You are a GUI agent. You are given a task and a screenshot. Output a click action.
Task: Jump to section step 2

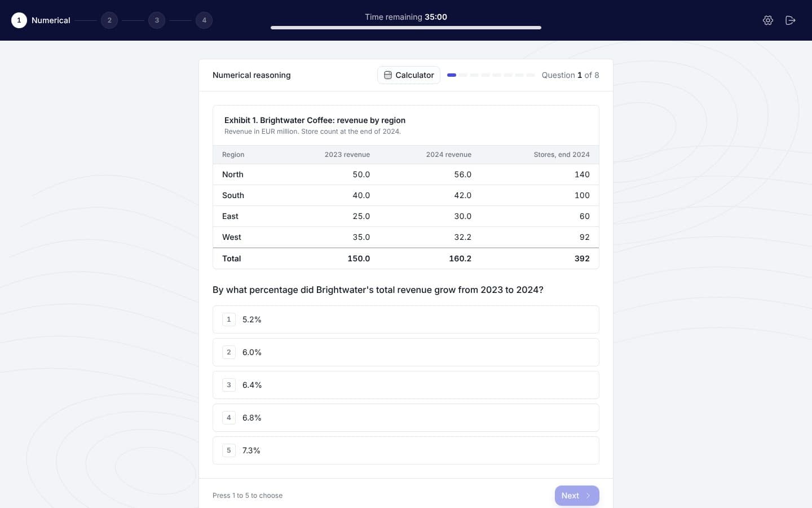109,20
